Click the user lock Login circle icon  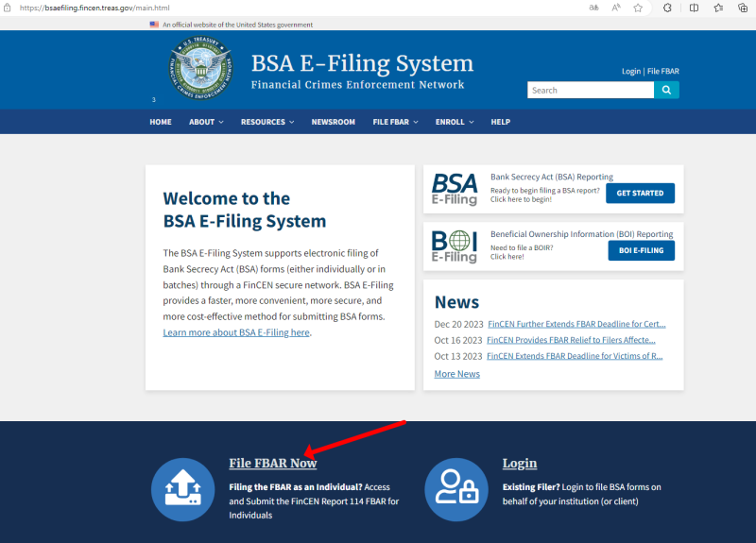click(x=456, y=489)
